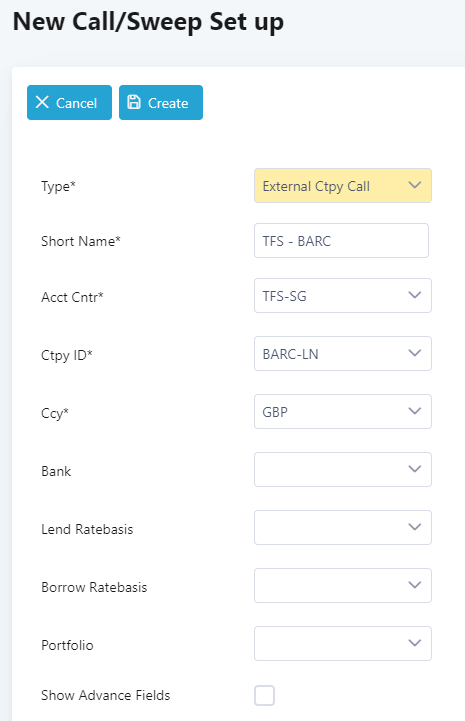
Task: Click the empty Portfolio combo box
Action: (343, 643)
